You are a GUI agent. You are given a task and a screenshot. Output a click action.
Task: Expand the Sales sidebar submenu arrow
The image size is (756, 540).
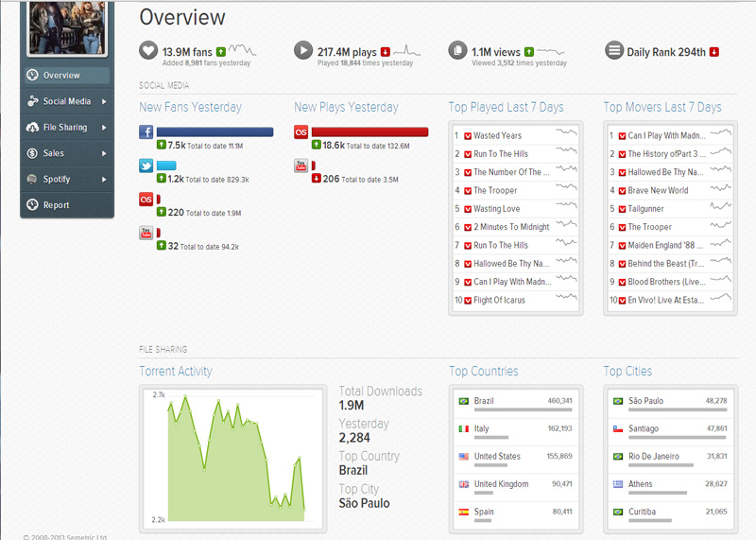[104, 153]
